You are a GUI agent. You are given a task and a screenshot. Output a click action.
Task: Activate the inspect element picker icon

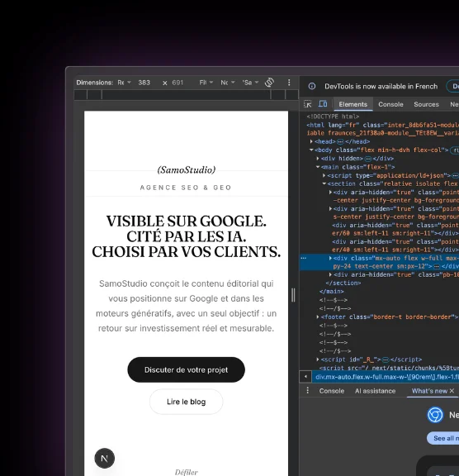pyautogui.click(x=308, y=104)
